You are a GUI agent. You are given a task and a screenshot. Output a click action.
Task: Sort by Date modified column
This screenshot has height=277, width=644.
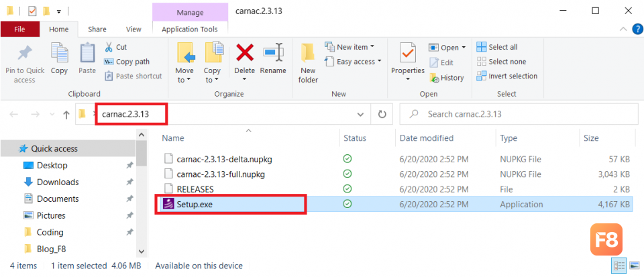click(427, 138)
